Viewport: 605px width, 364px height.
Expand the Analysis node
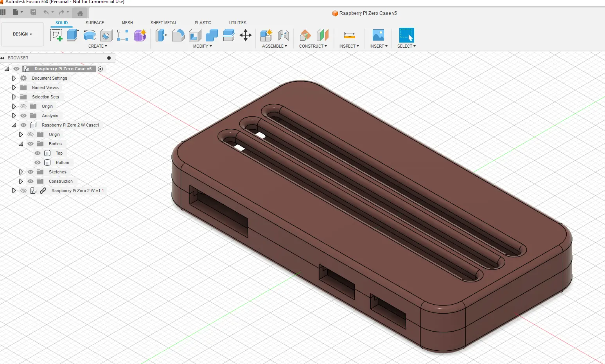pos(14,116)
